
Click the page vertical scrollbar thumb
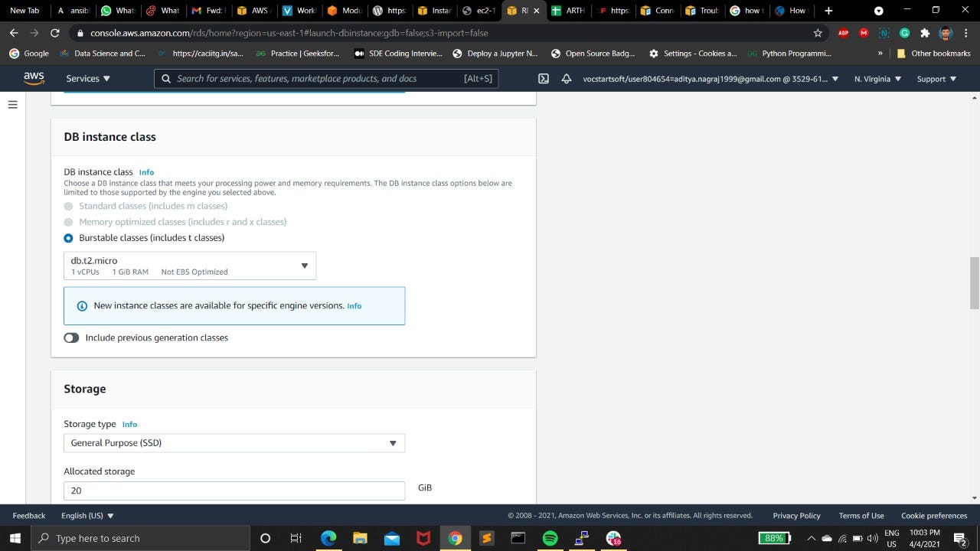coord(975,283)
